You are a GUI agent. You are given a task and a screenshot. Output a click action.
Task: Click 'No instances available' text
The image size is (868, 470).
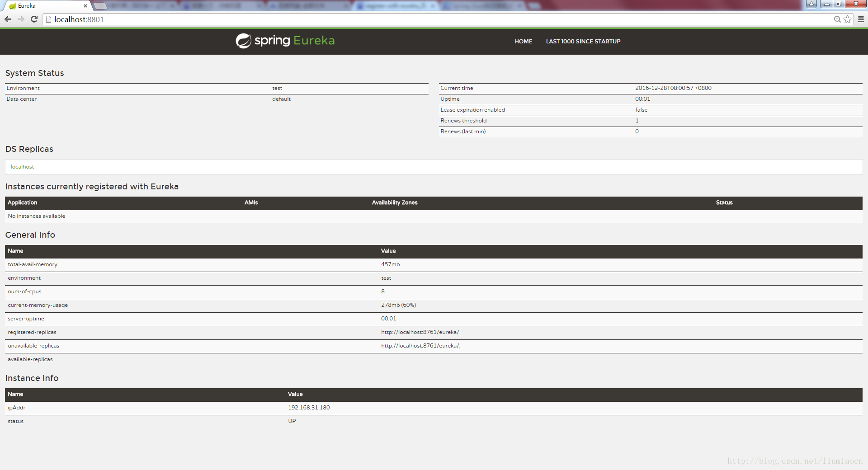pos(37,216)
